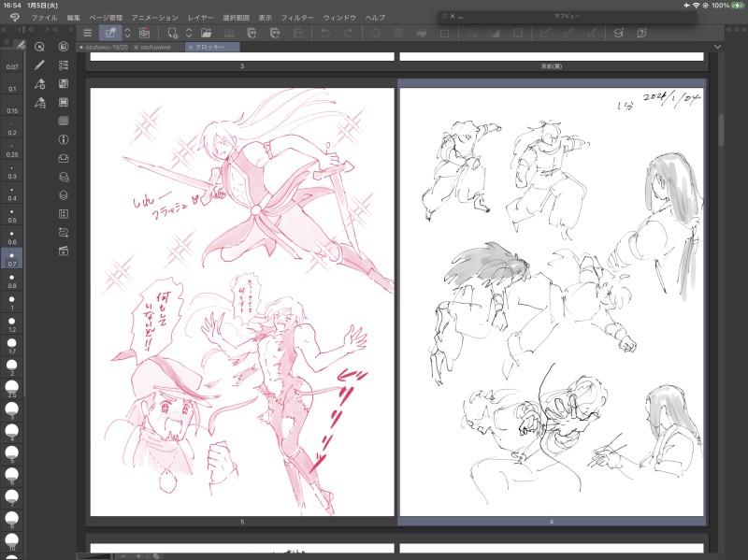Image resolution: width=748 pixels, height=560 pixels.
Task: Switch to the osufuwawa tab
Action: [155, 48]
